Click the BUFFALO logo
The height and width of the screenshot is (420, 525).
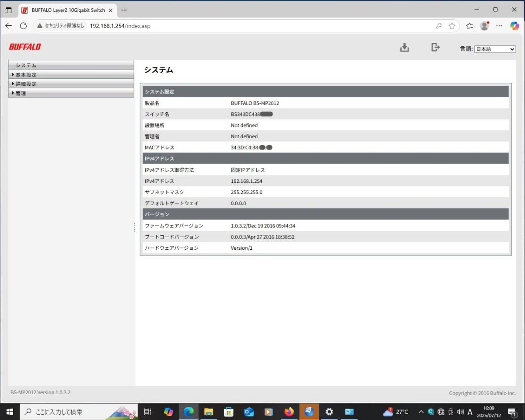pos(25,47)
